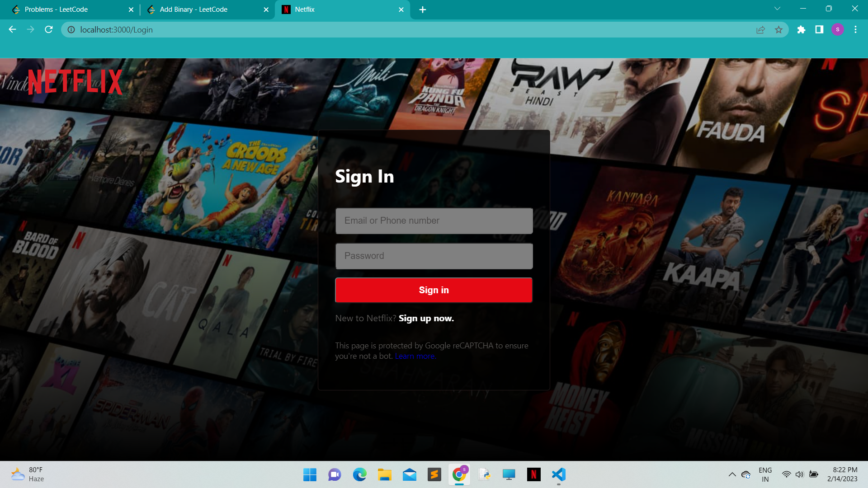Viewport: 868px width, 488px height.
Task: Open the Python file icon in taskbar
Action: tap(484, 474)
